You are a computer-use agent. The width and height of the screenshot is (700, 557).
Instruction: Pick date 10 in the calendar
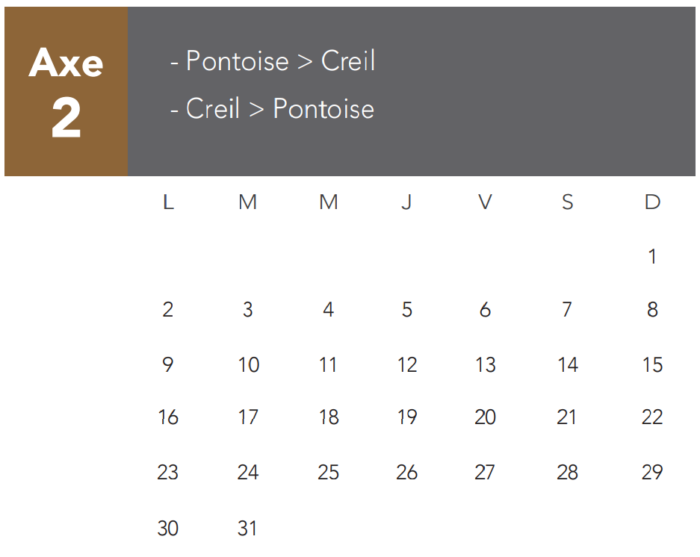(248, 365)
